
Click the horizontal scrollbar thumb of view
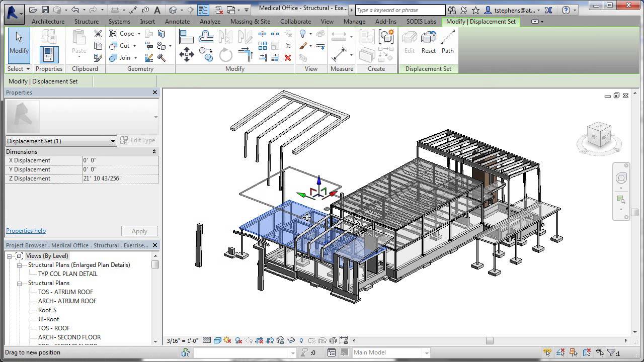[490, 340]
